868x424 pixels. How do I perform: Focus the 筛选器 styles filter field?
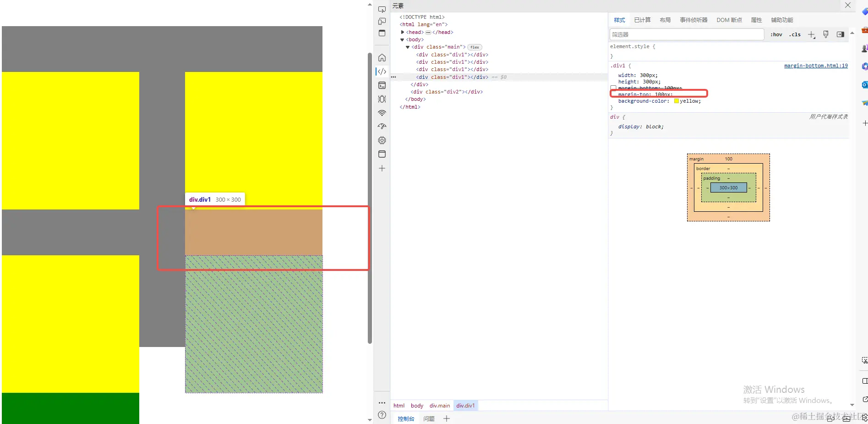pos(687,34)
